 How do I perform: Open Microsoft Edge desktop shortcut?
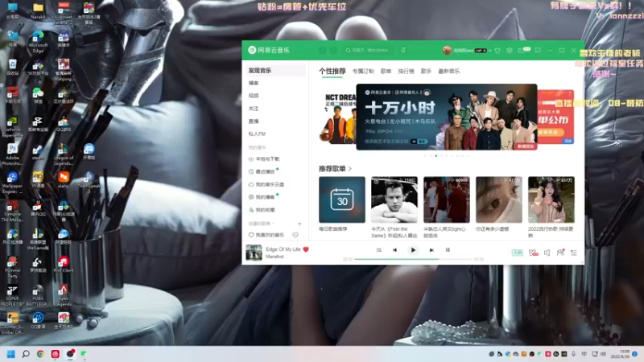tap(38, 42)
